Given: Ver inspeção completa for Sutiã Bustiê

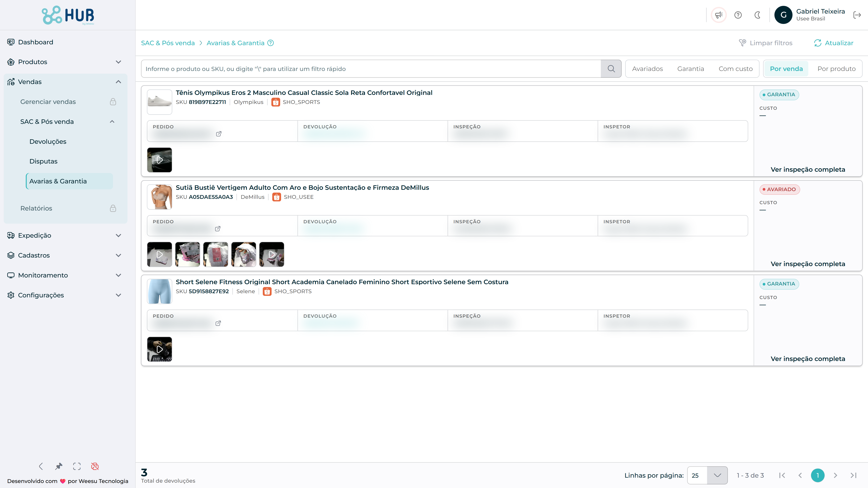Looking at the screenshot, I should click(808, 264).
